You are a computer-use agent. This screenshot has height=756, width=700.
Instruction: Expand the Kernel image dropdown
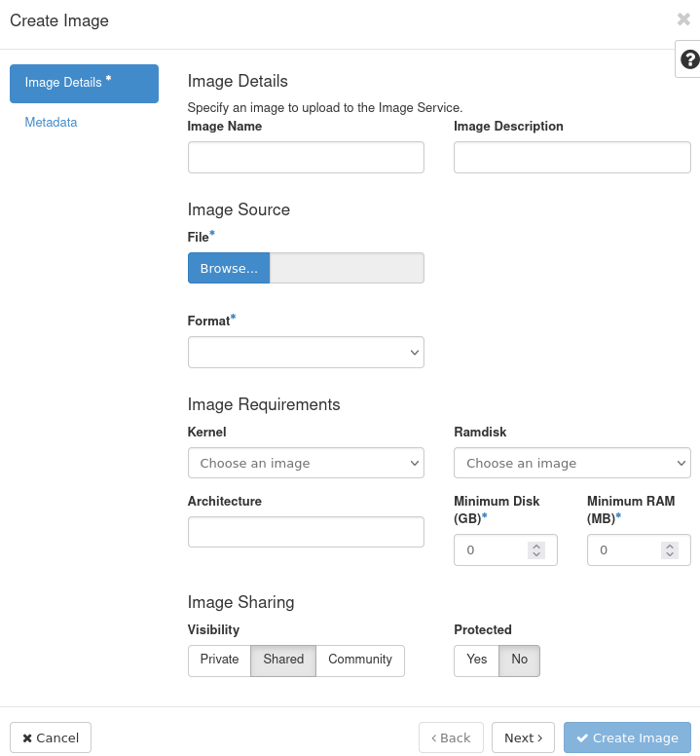(x=306, y=463)
